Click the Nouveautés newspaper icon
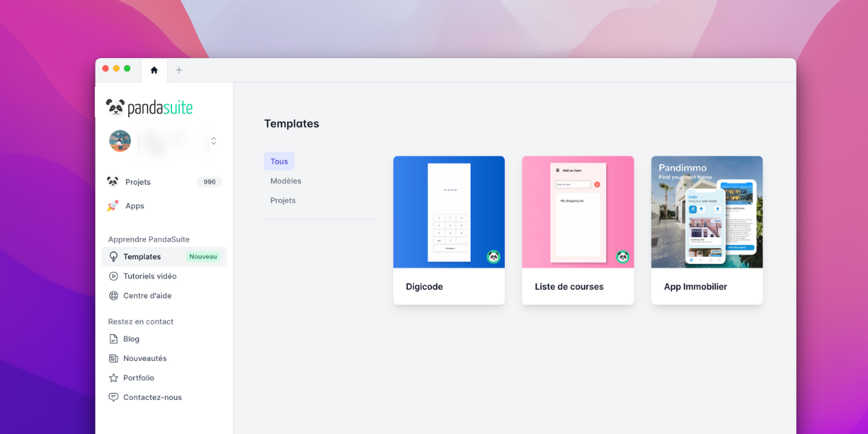Image resolution: width=868 pixels, height=434 pixels. click(114, 358)
